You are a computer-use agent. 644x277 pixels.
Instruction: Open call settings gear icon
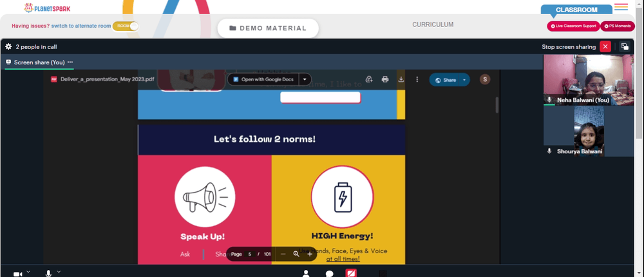(x=8, y=47)
